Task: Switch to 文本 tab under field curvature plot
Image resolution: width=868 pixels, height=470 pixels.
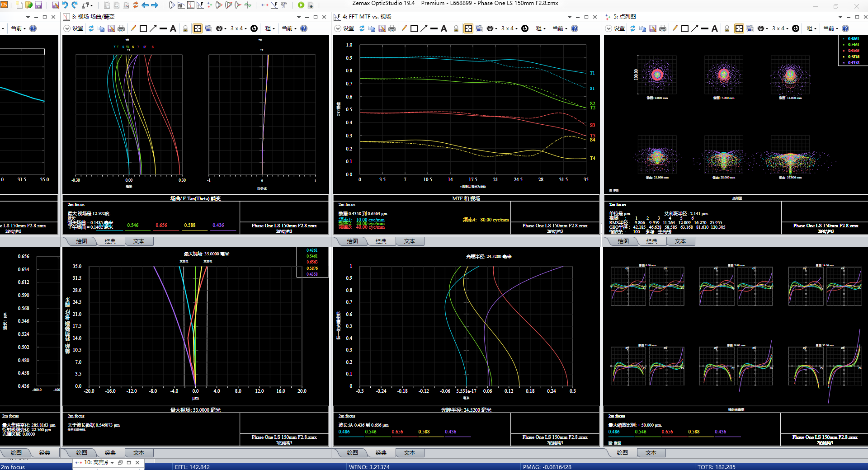Action: pos(139,241)
